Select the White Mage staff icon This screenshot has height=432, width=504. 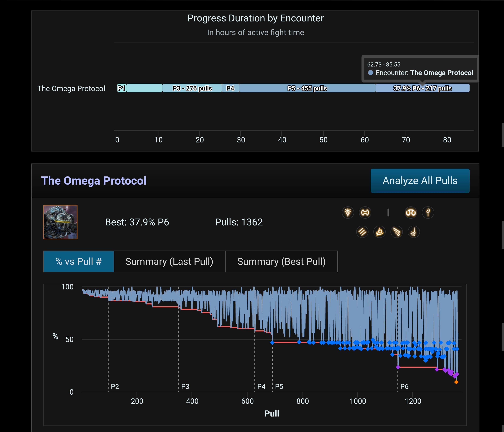(428, 212)
